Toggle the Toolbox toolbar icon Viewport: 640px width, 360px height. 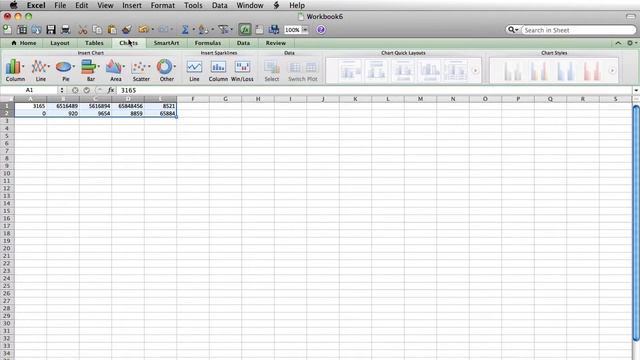click(x=274, y=29)
